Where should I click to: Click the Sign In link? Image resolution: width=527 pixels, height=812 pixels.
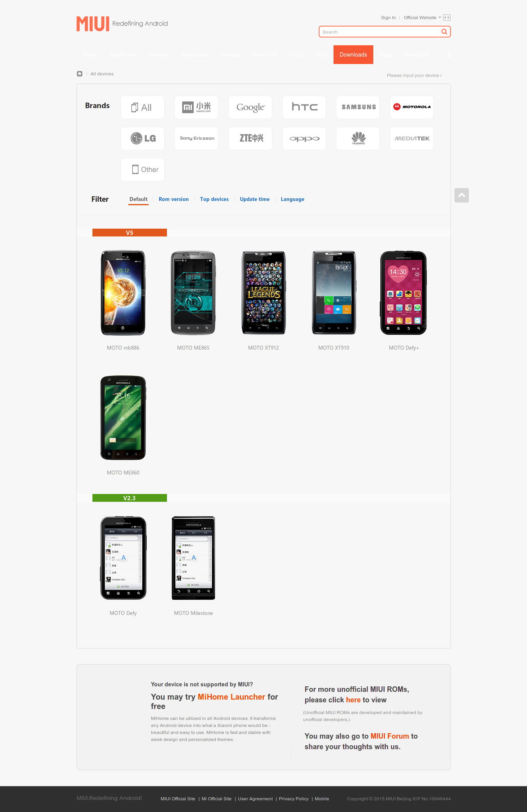point(388,18)
